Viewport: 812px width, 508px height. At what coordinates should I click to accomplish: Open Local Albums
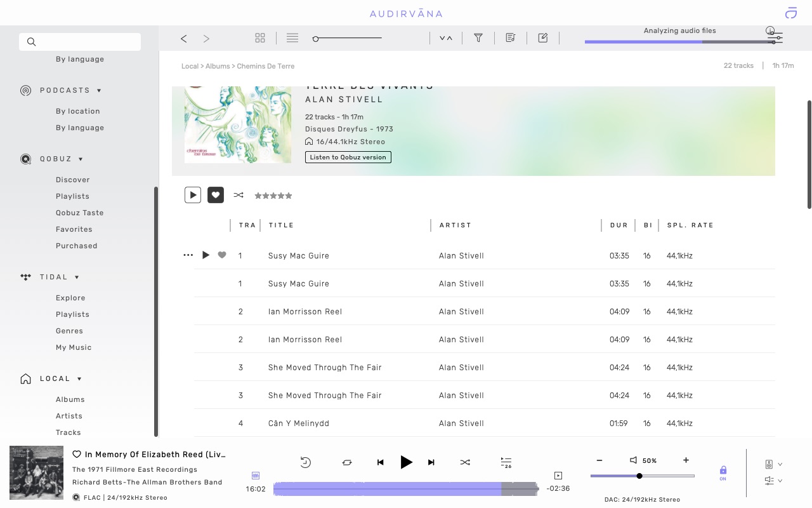[70, 399]
